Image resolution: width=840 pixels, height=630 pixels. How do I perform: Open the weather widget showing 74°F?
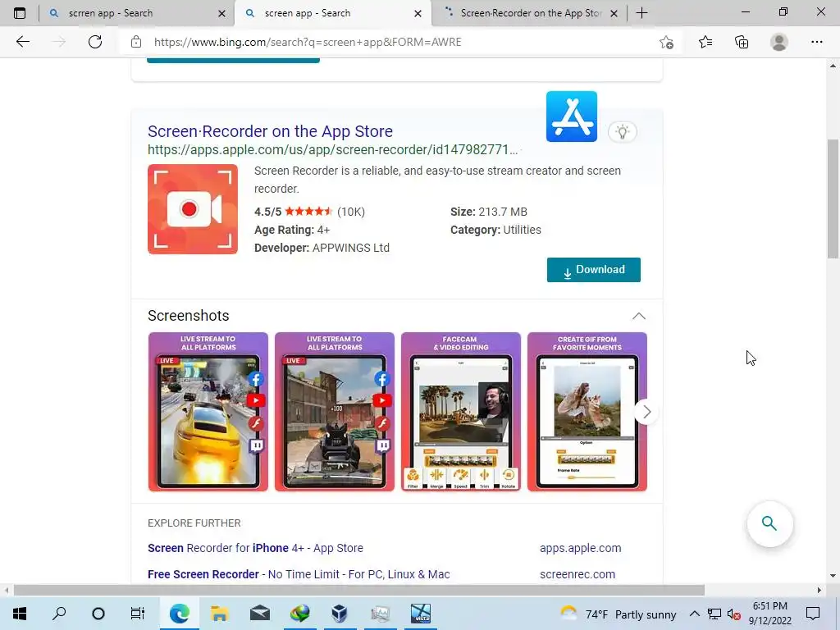pyautogui.click(x=619, y=614)
